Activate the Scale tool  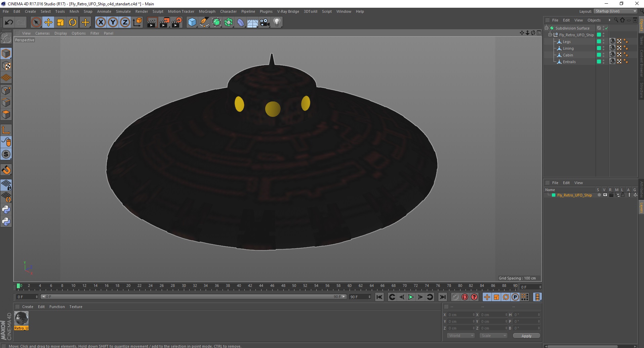(61, 23)
